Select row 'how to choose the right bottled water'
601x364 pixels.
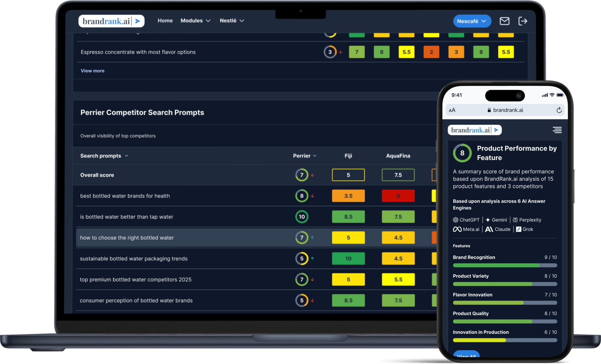255,238
